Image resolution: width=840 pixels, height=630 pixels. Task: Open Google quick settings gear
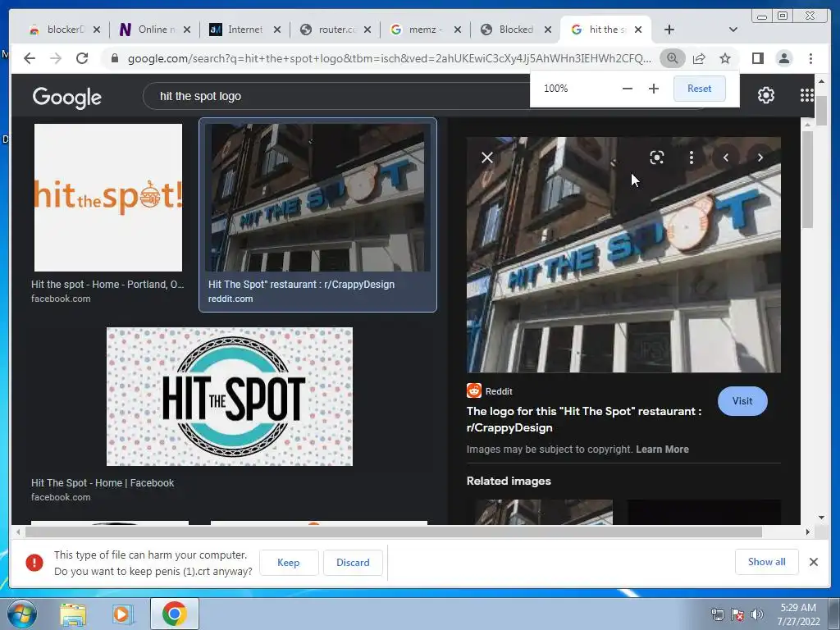[x=766, y=95]
